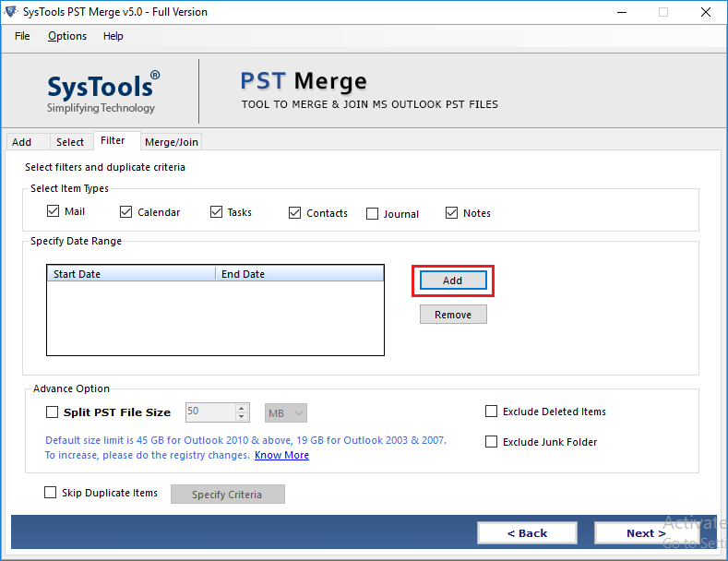Switch to the Select tab
The height and width of the screenshot is (561, 728).
[x=70, y=142]
